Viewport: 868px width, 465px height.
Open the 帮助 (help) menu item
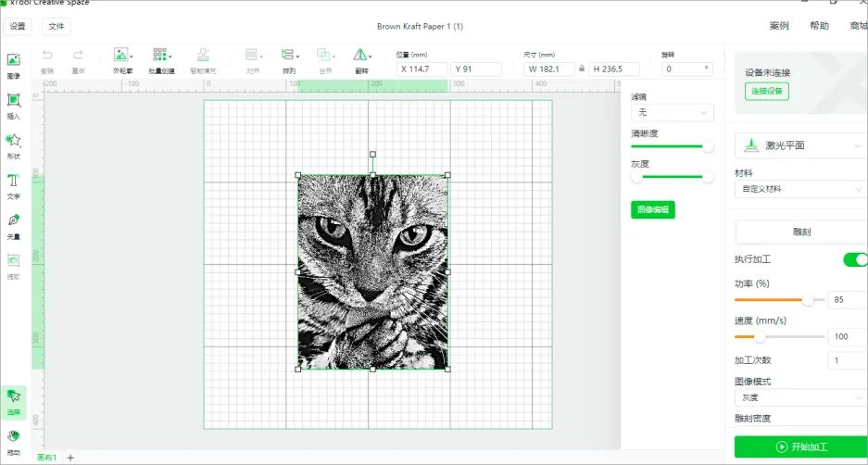pyautogui.click(x=819, y=26)
